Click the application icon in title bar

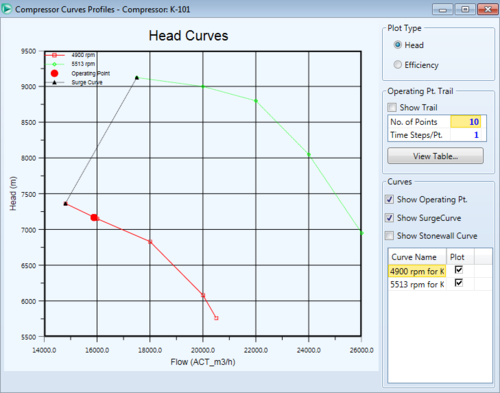[x=7, y=9]
